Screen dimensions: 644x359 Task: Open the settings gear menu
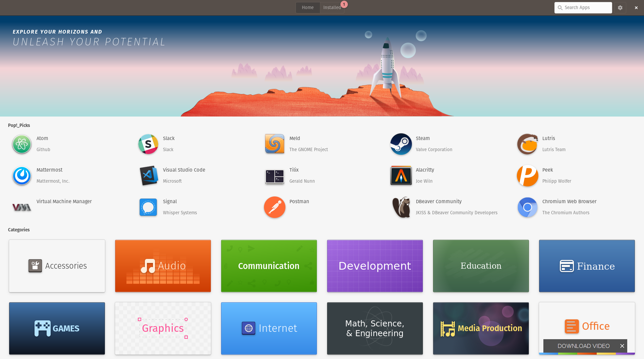click(x=620, y=7)
